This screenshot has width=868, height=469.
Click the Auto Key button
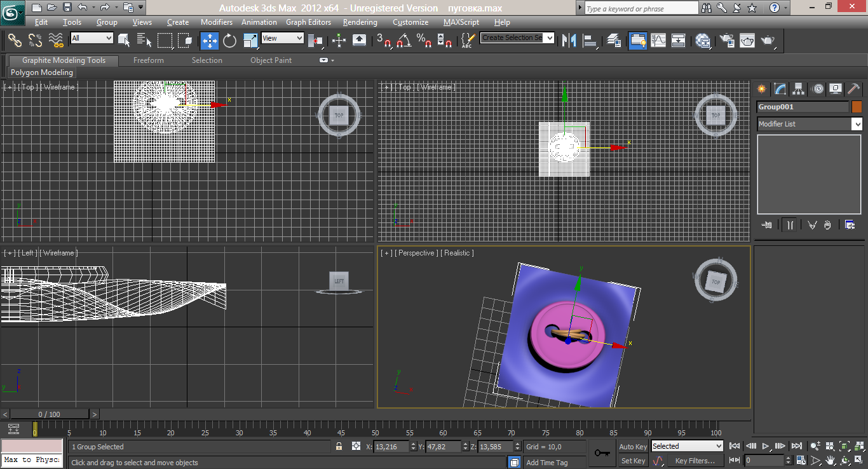click(633, 447)
